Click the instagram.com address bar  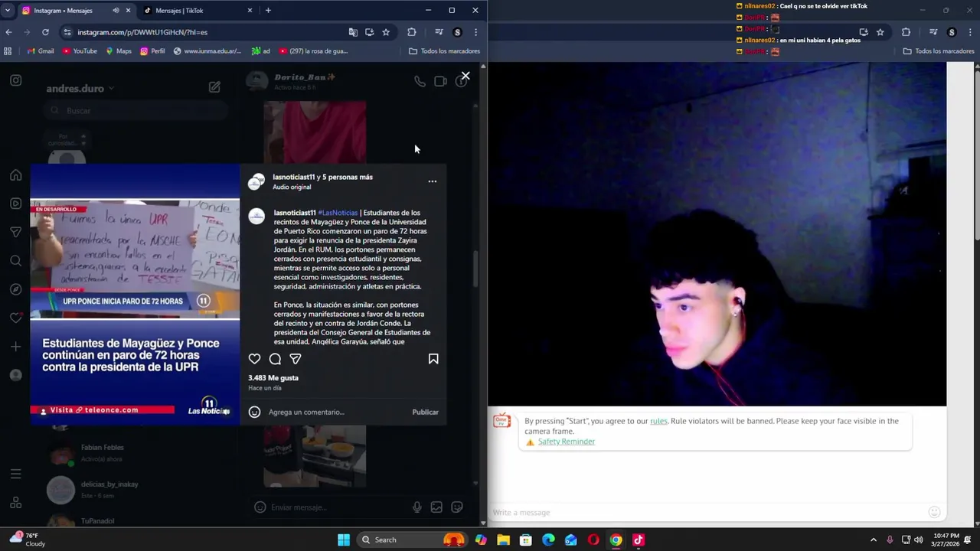click(x=207, y=32)
